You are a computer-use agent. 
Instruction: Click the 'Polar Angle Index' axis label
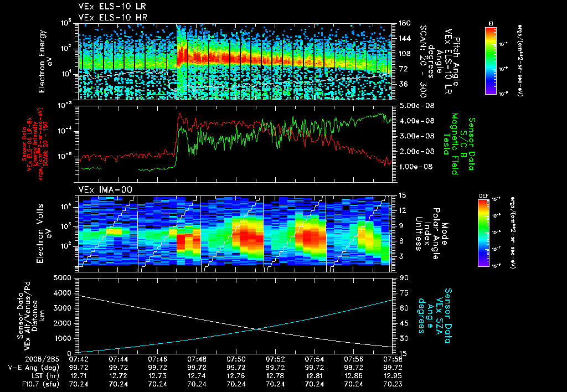[432, 234]
